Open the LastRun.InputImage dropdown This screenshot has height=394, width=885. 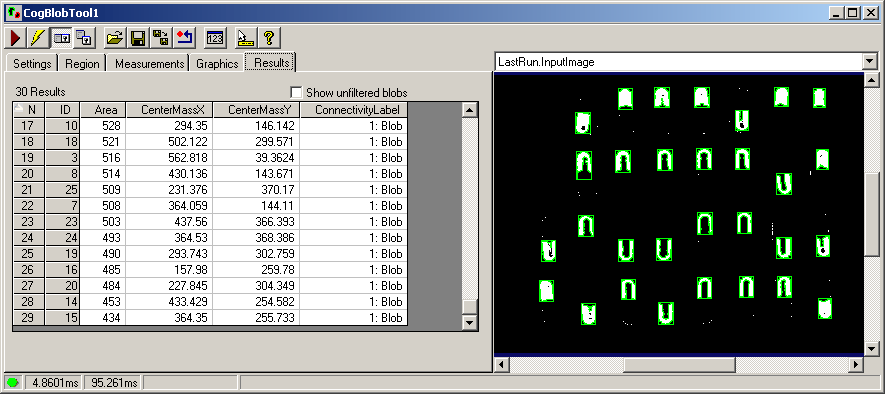click(869, 62)
